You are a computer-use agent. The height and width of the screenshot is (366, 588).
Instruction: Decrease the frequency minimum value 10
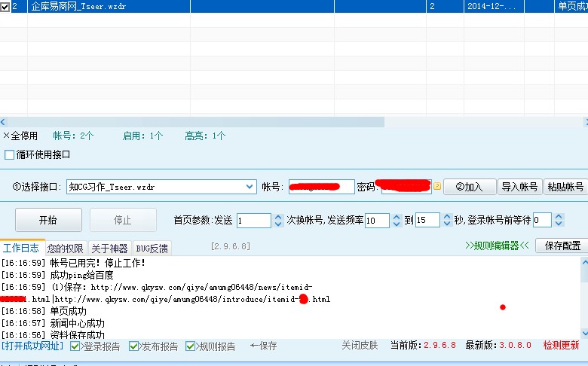coord(397,224)
